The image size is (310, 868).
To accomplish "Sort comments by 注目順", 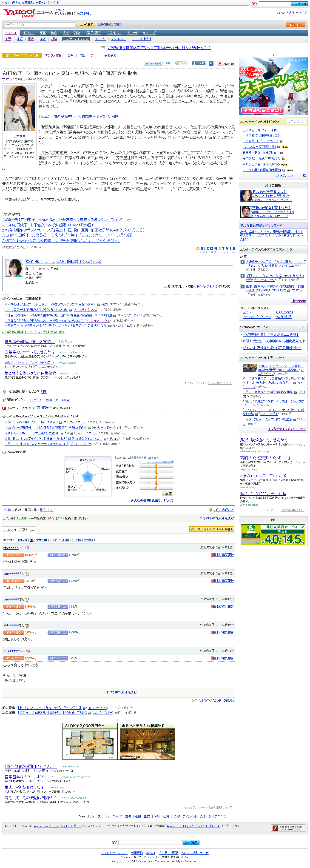I will tap(77, 540).
